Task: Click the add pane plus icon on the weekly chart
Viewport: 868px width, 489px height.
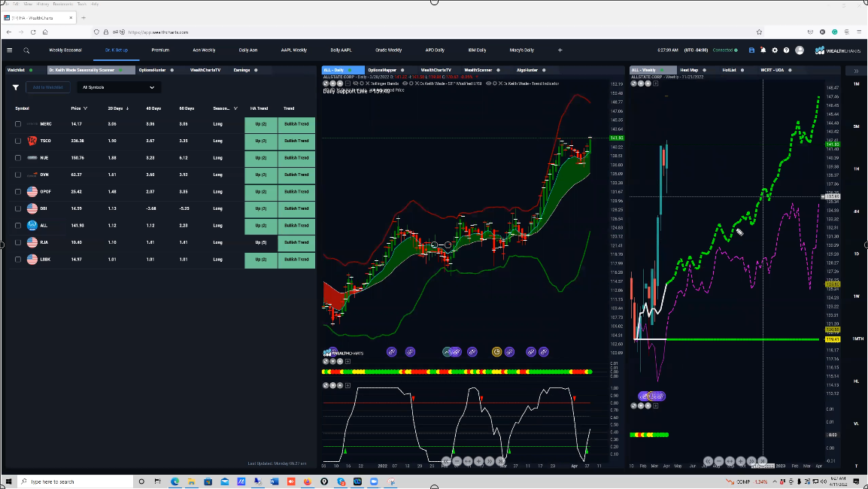Action: click(x=655, y=84)
